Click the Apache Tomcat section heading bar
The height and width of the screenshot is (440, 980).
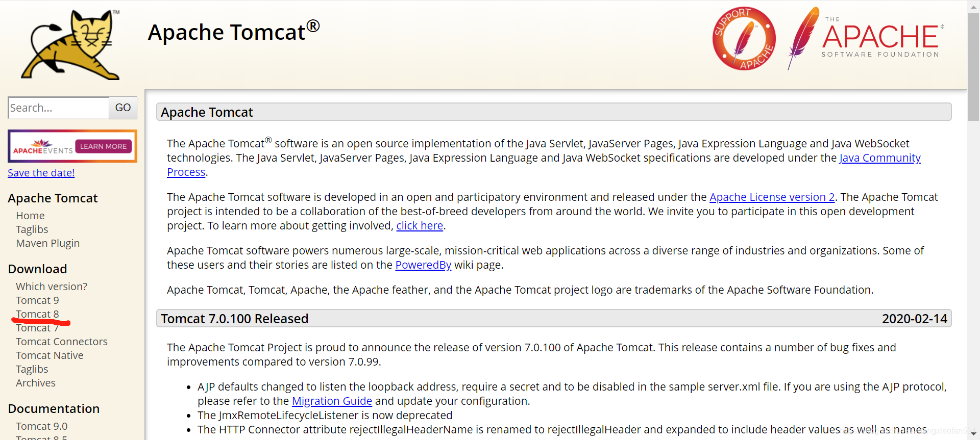(x=554, y=112)
